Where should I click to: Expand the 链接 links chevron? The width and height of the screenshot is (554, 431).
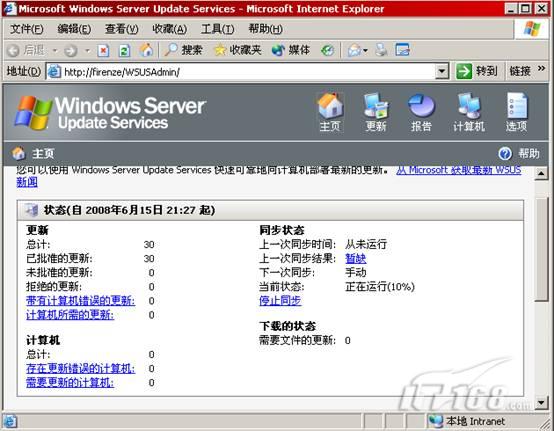click(x=541, y=69)
